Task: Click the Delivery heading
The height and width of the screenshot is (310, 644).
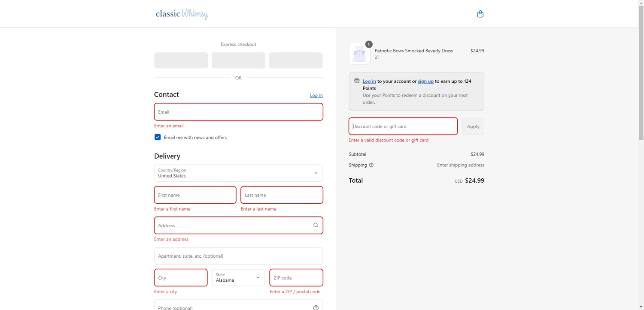Action: (167, 156)
